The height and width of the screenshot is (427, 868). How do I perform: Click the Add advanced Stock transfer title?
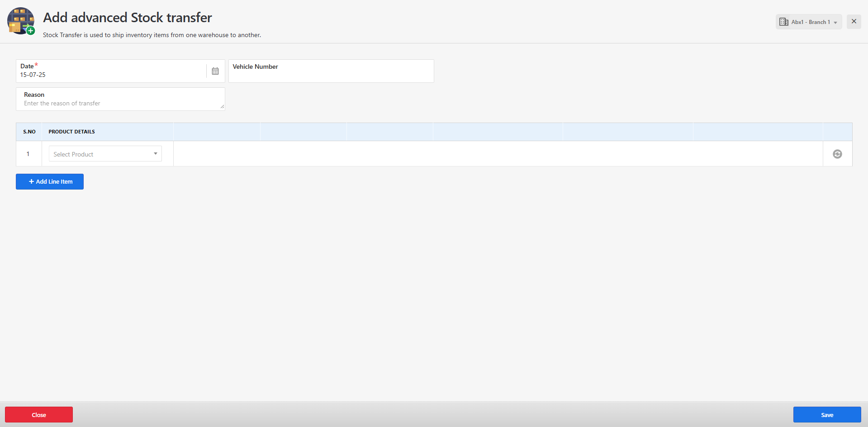pyautogui.click(x=128, y=18)
